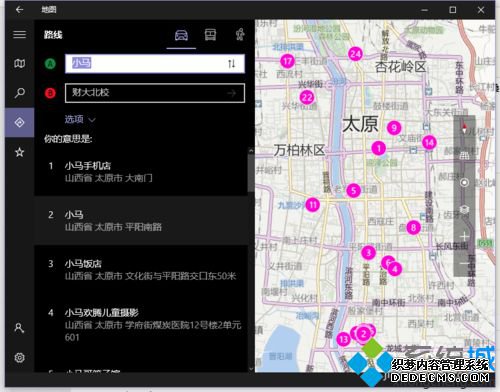Choose public transit bus tab
Viewport: 500px width, 392px height.
(x=210, y=35)
